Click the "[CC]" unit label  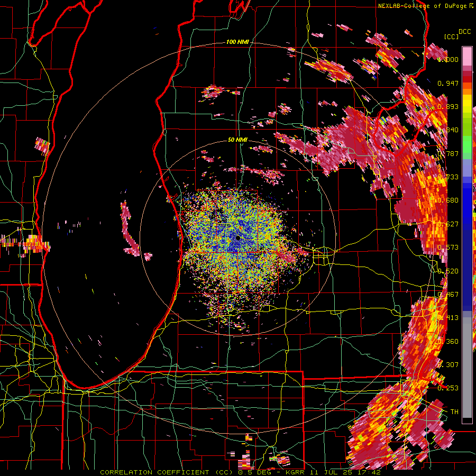451,36
